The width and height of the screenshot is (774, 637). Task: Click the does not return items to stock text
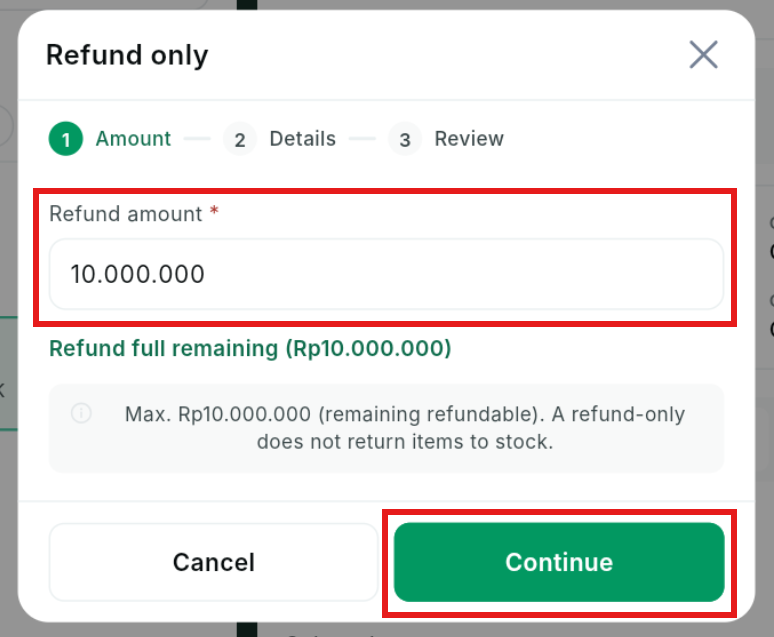tap(405, 441)
